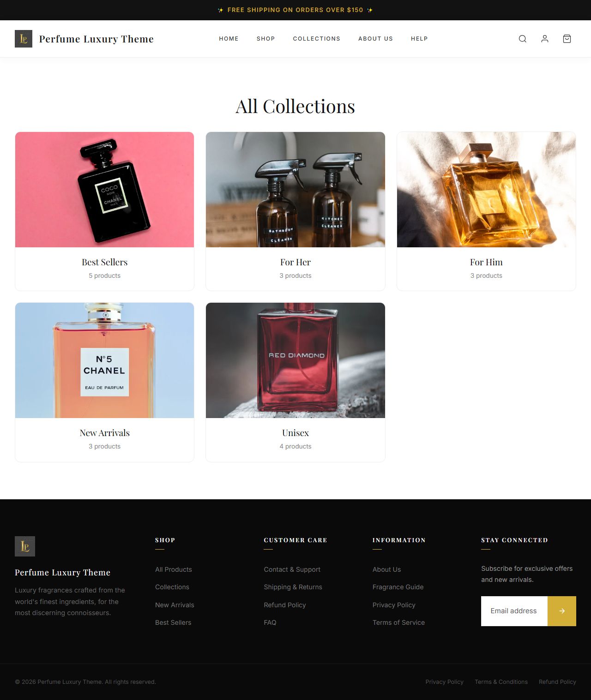Click the footer LP logo icon
Screen dimensions: 591x700
tap(25, 546)
